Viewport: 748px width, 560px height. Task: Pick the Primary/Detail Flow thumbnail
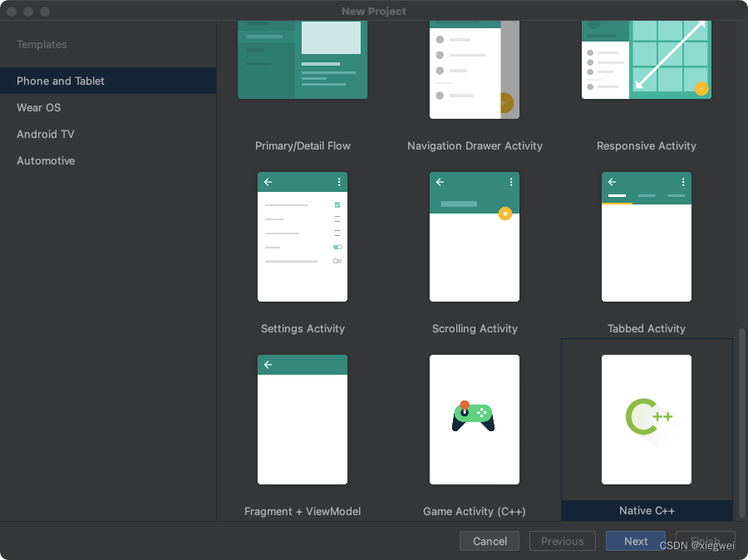[x=303, y=60]
